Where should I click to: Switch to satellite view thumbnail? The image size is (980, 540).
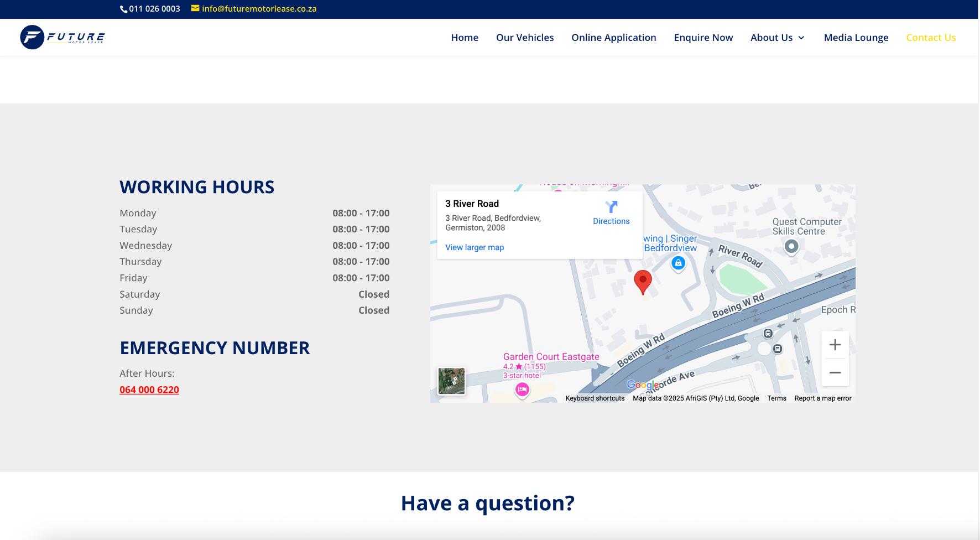[x=451, y=381]
